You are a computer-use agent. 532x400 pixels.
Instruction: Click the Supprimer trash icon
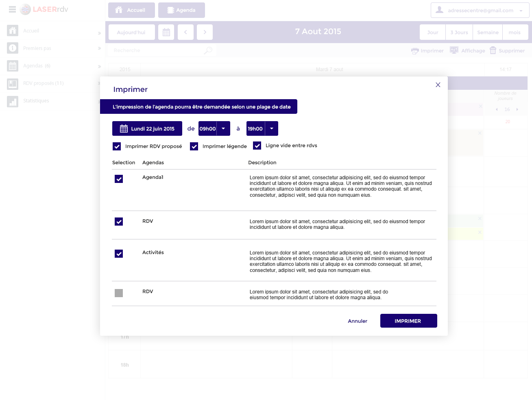click(493, 50)
